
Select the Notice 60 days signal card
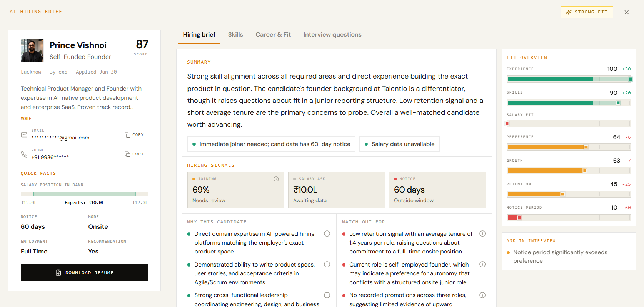[437, 190]
